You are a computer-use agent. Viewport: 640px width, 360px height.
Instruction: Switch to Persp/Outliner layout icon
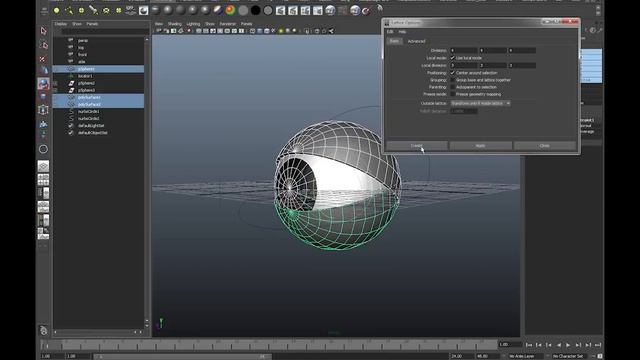pyautogui.click(x=43, y=193)
